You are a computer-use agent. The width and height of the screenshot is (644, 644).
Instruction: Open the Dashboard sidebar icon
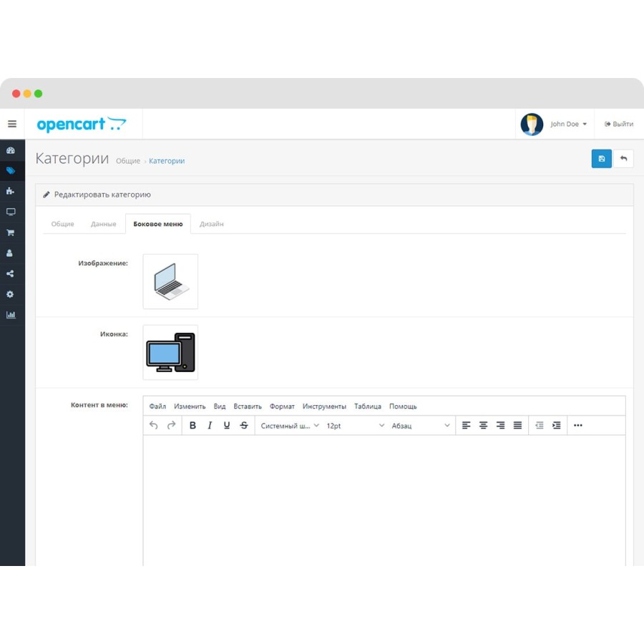click(11, 150)
